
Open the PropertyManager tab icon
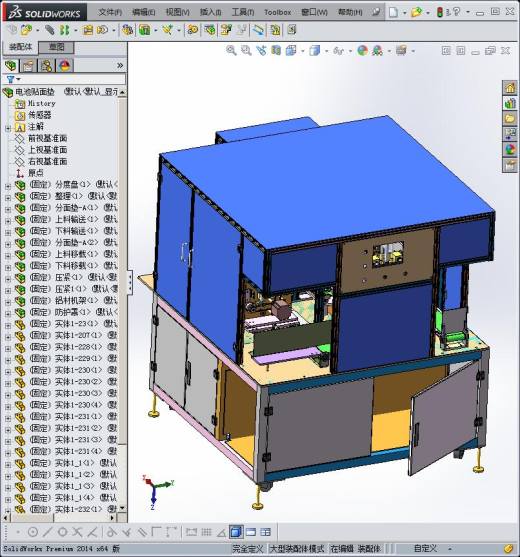tap(28, 65)
